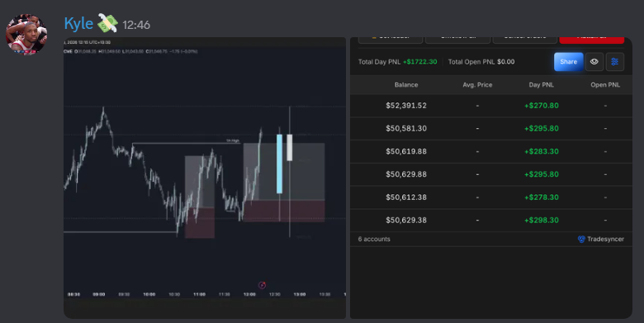Click the blue Share button
This screenshot has height=323, width=644.
click(568, 62)
